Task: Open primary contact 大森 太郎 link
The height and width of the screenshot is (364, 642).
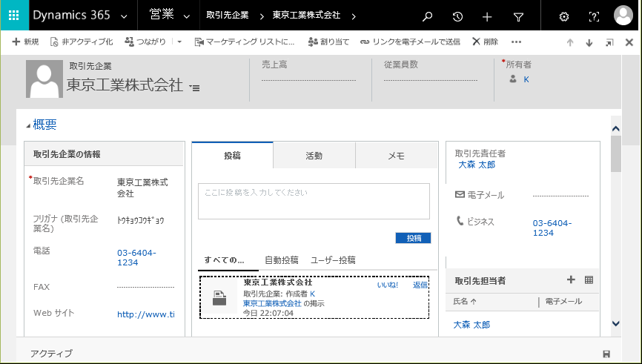Action: 477,165
